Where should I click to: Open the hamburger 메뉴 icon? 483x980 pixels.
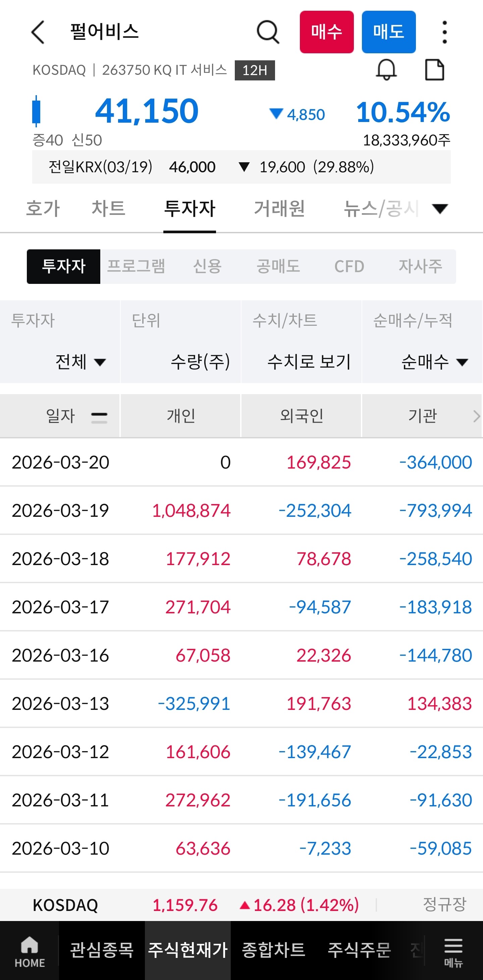pyautogui.click(x=453, y=951)
